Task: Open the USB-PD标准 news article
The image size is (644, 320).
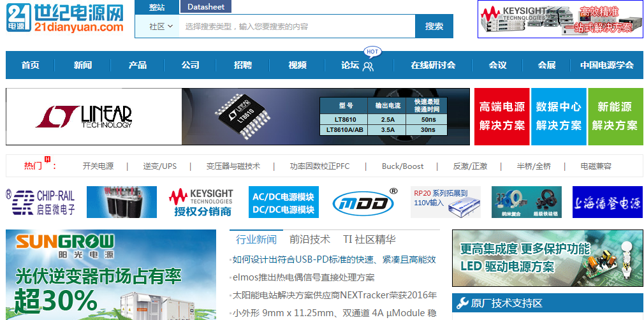Action: (334, 259)
